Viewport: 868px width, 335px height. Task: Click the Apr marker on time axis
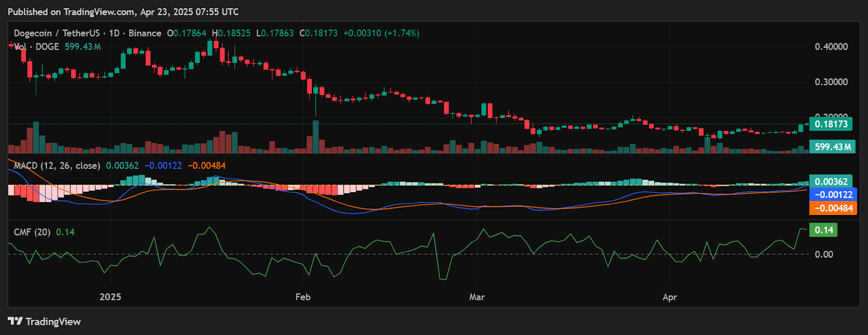tap(670, 297)
